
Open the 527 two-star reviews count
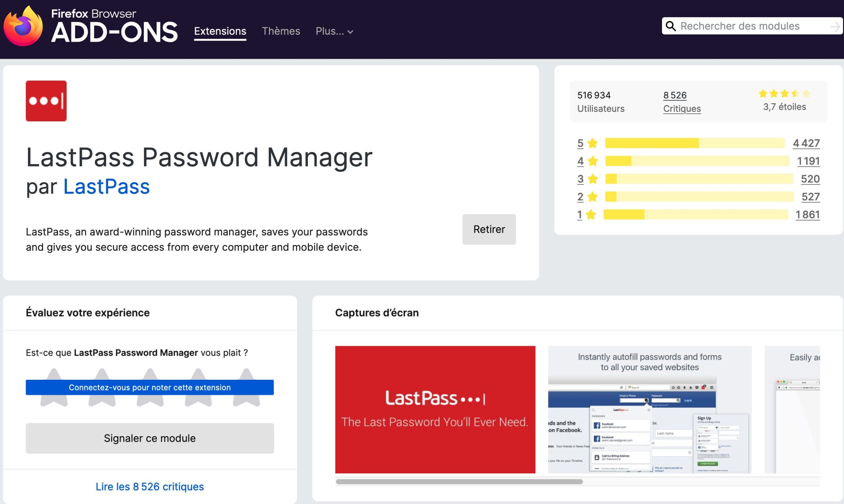(x=811, y=197)
